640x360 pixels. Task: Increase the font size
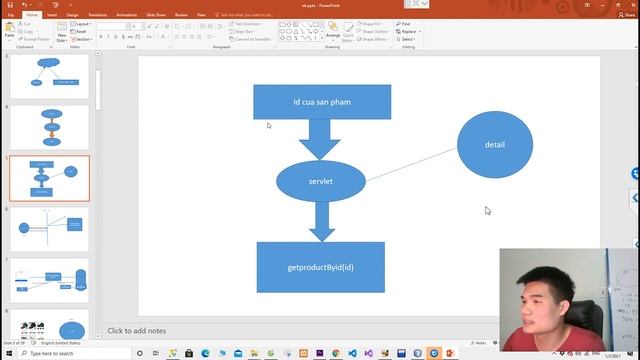150,26
